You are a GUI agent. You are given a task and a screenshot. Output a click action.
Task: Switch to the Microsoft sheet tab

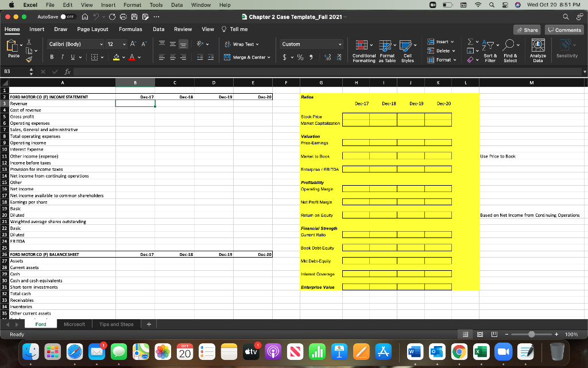click(x=74, y=324)
